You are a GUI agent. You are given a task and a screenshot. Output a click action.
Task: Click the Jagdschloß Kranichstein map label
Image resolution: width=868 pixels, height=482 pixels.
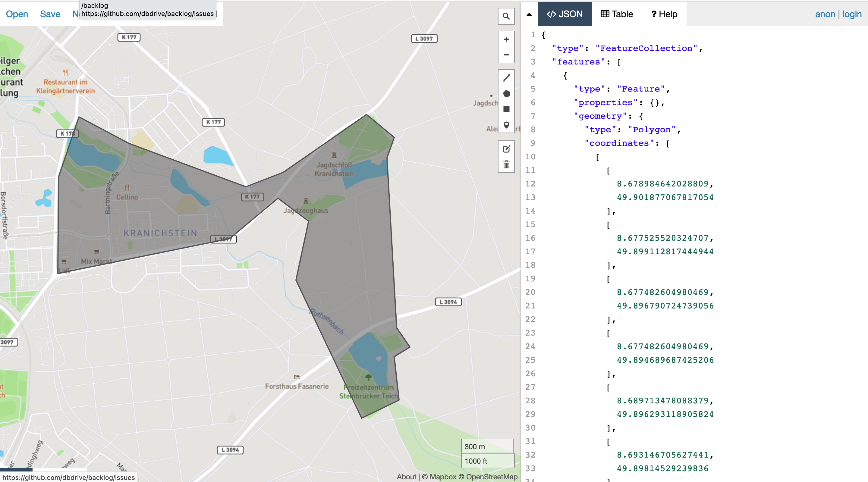334,169
